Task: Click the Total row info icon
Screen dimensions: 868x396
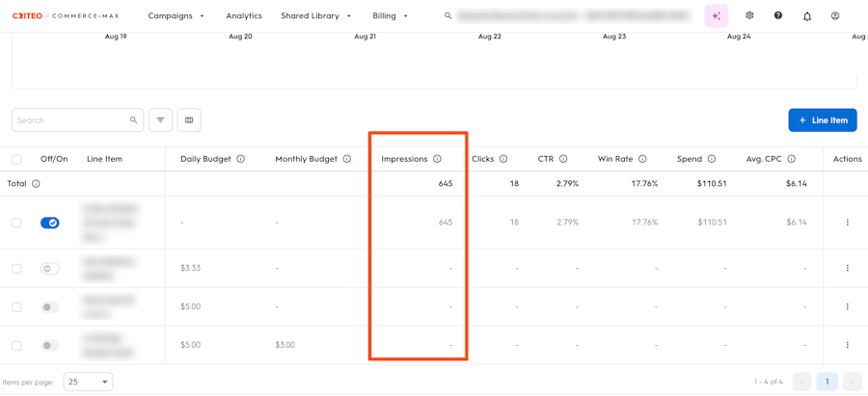Action: (36, 184)
